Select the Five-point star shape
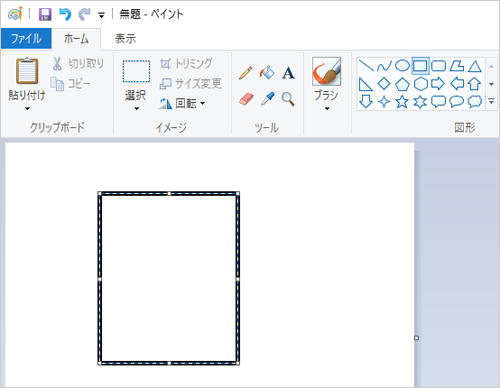500x388 pixels. point(402,102)
